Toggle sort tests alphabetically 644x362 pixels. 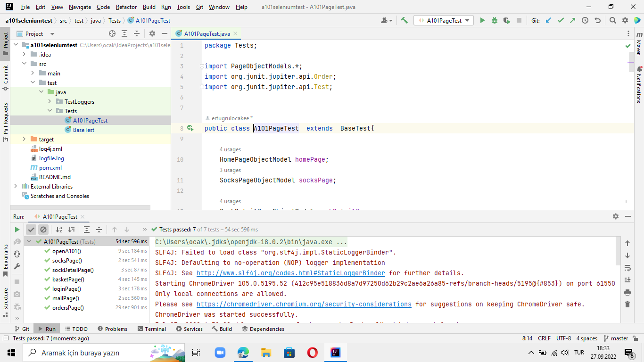(x=59, y=230)
